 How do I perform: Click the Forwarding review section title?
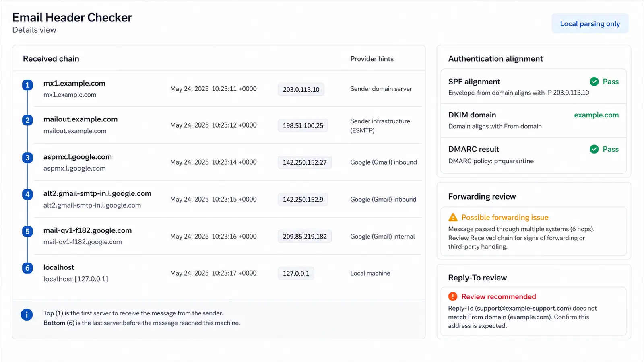tap(482, 197)
